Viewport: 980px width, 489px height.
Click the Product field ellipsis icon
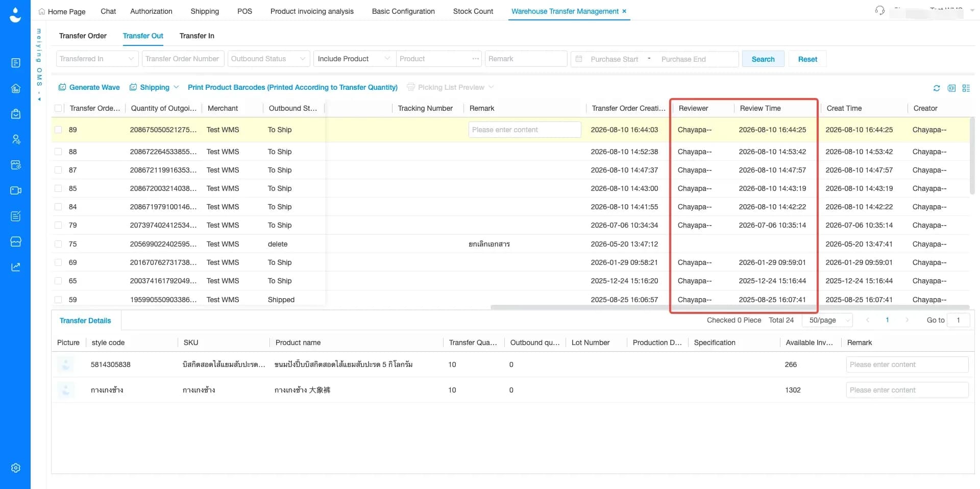(x=476, y=59)
